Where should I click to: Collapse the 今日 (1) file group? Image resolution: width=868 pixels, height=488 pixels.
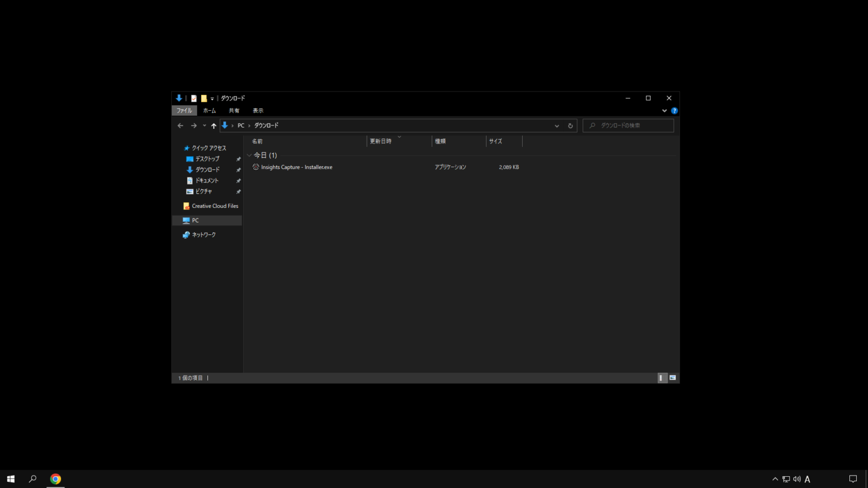tap(249, 155)
